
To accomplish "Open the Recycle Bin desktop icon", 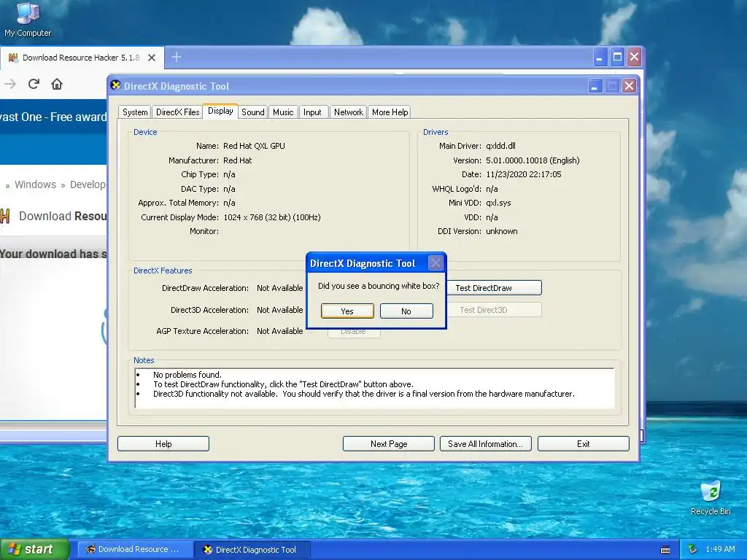I will tap(711, 497).
